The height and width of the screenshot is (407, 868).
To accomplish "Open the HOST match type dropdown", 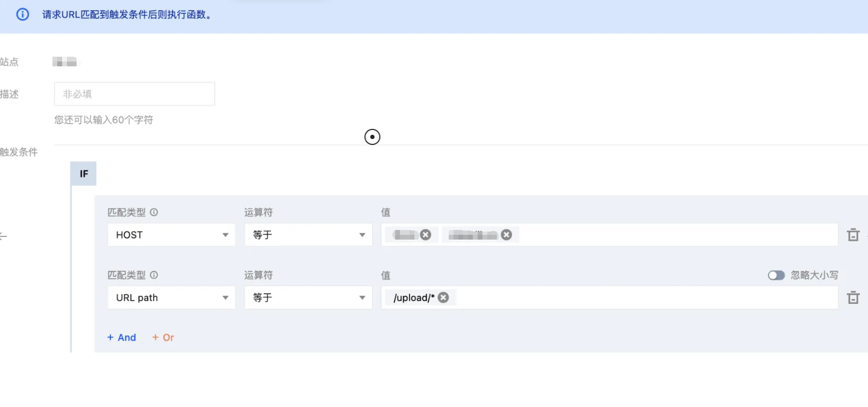I will pyautogui.click(x=171, y=235).
